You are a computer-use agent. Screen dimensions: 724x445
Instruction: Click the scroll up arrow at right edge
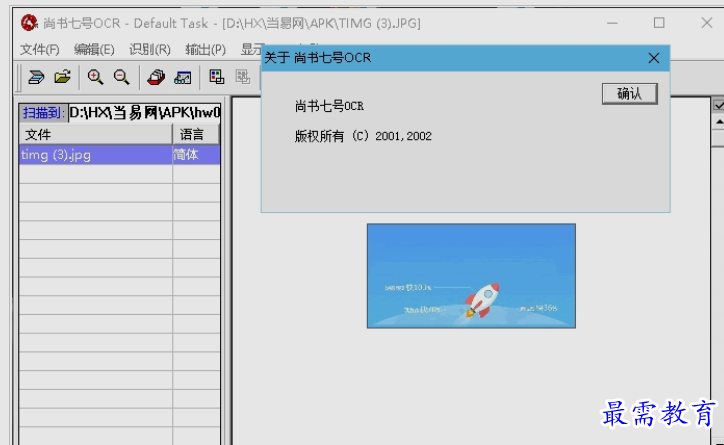click(x=719, y=122)
